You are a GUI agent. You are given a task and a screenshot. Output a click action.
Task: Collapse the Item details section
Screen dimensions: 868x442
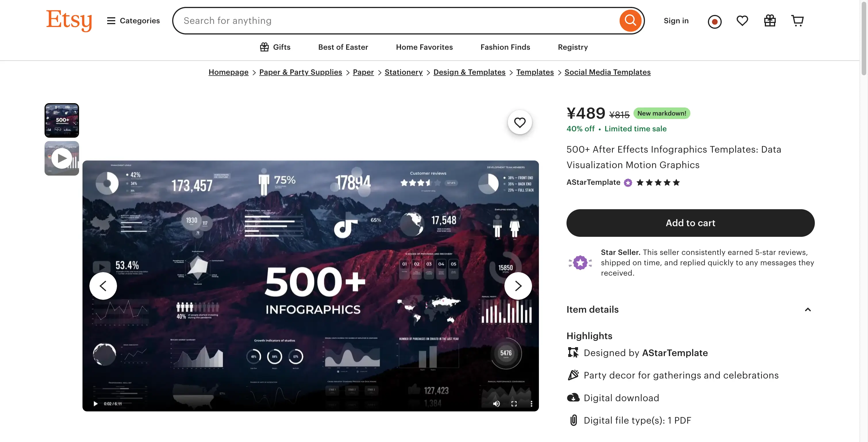[x=808, y=309]
